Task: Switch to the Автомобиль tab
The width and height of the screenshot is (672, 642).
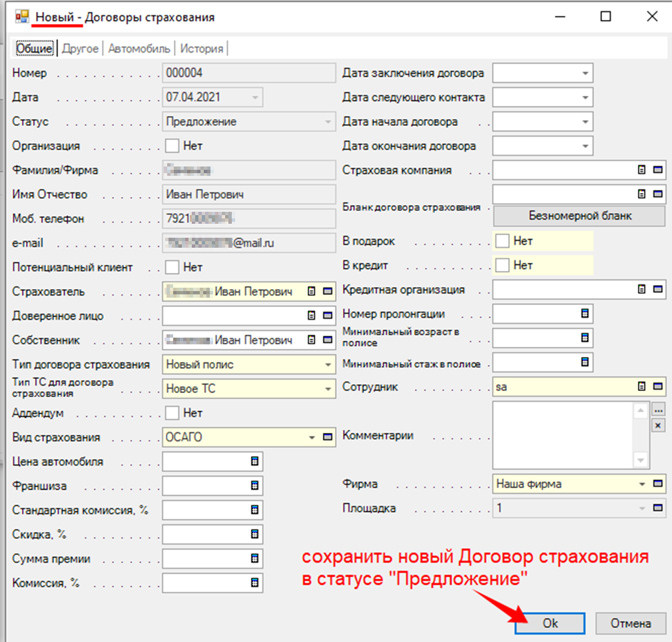Action: tap(139, 49)
